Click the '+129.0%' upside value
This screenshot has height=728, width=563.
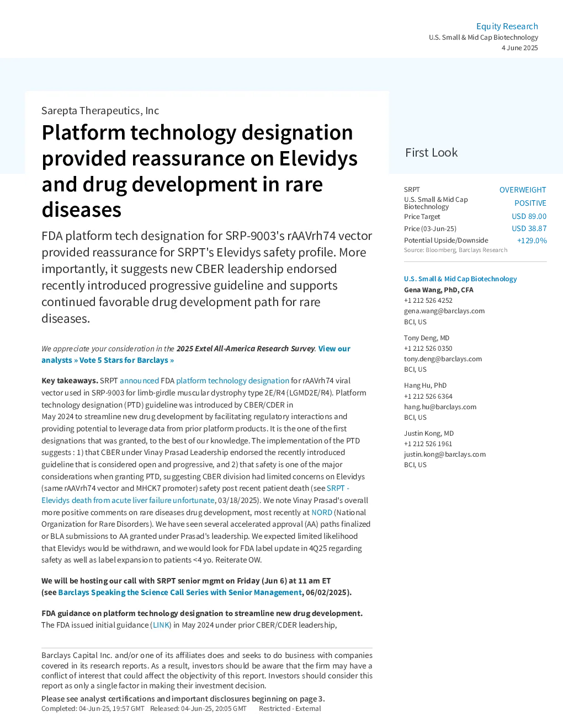click(532, 240)
